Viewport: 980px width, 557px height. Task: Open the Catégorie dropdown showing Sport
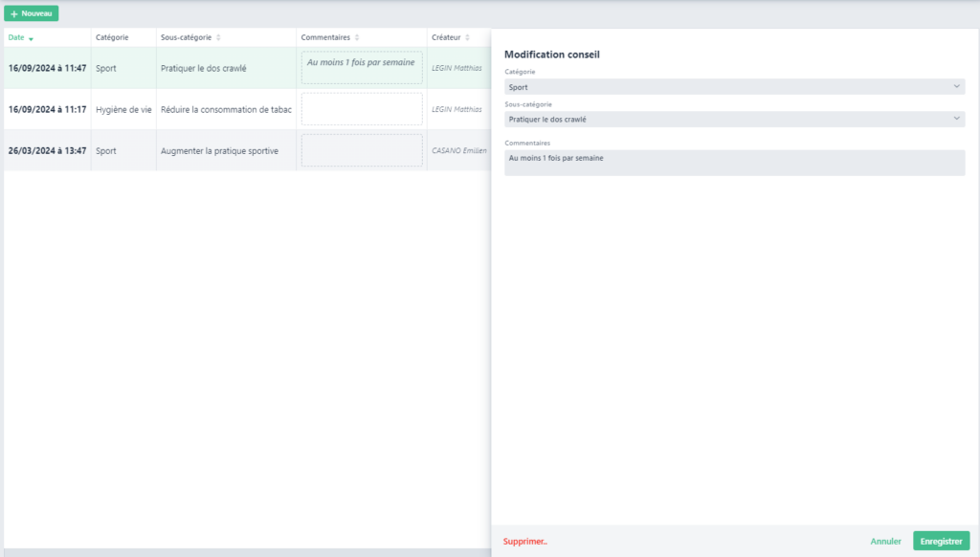(x=734, y=87)
